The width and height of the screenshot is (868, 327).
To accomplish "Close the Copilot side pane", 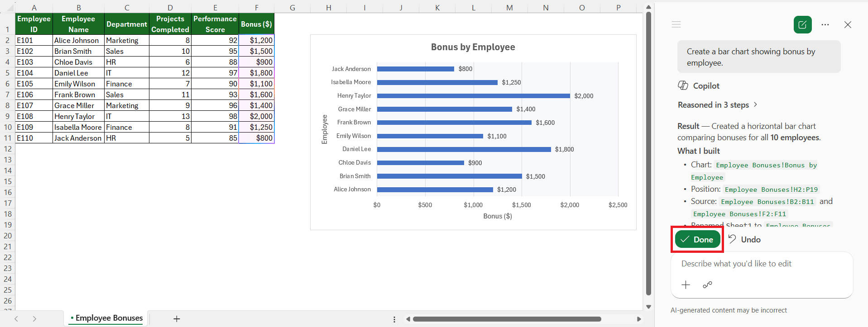I will [x=848, y=25].
